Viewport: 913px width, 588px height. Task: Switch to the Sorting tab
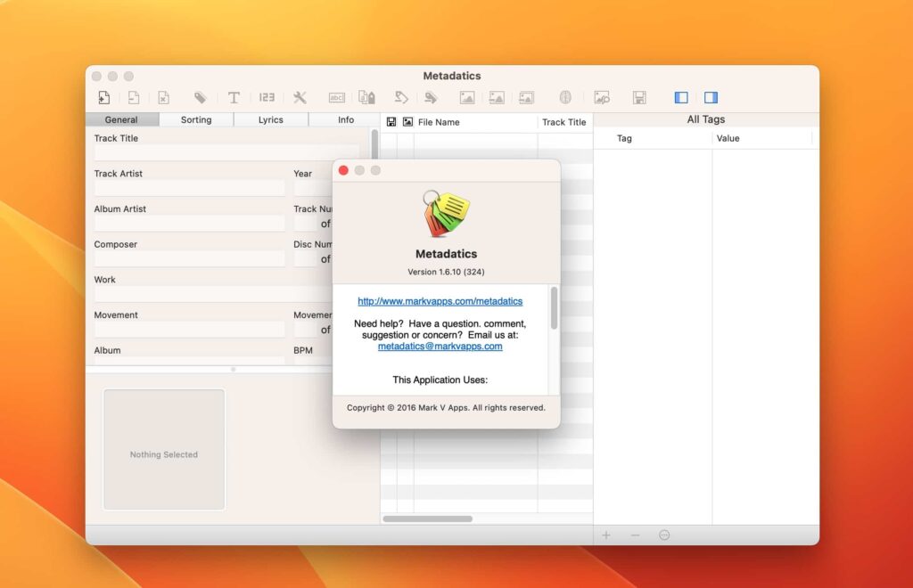coord(196,118)
